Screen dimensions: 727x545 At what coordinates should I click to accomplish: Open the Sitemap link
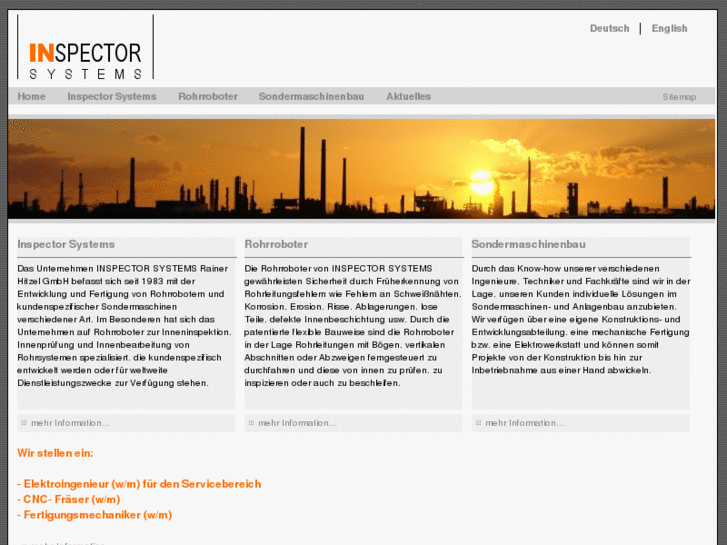click(x=679, y=97)
